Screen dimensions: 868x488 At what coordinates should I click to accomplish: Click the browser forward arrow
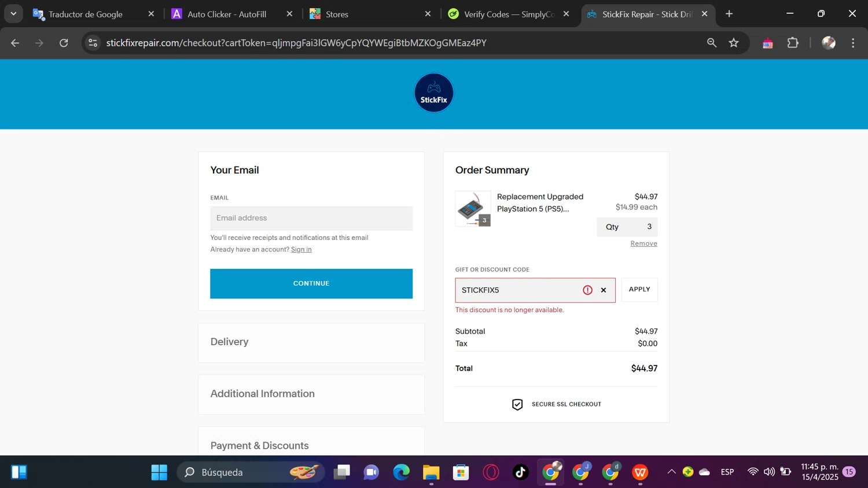(x=39, y=43)
